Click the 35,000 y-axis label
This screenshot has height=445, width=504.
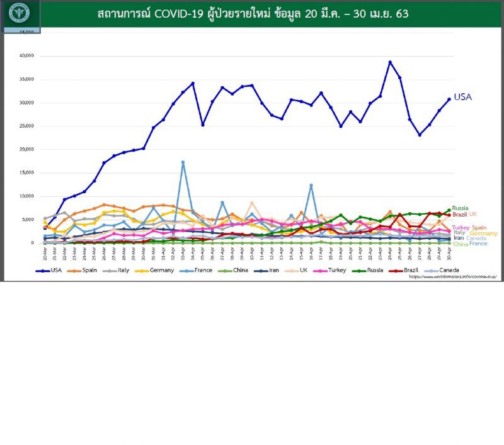click(x=26, y=79)
